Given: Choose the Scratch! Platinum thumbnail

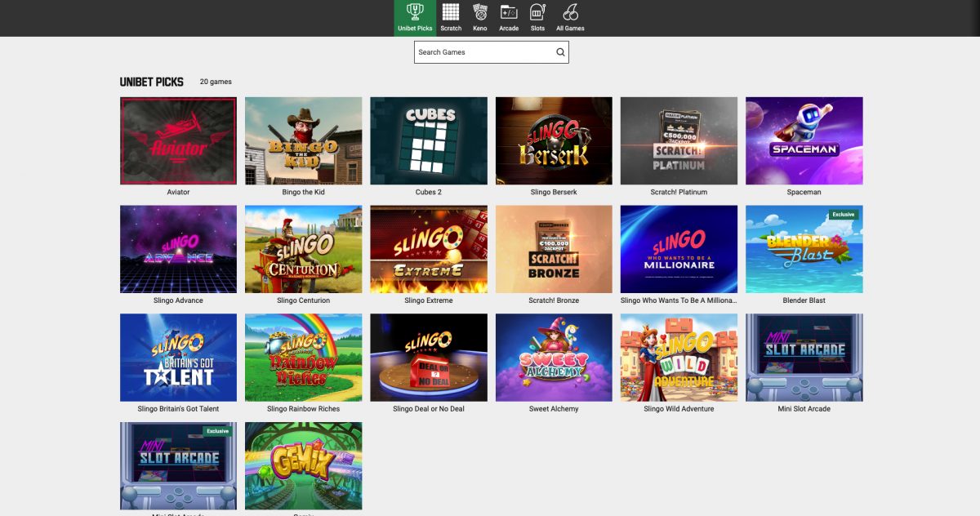Looking at the screenshot, I should point(679,141).
